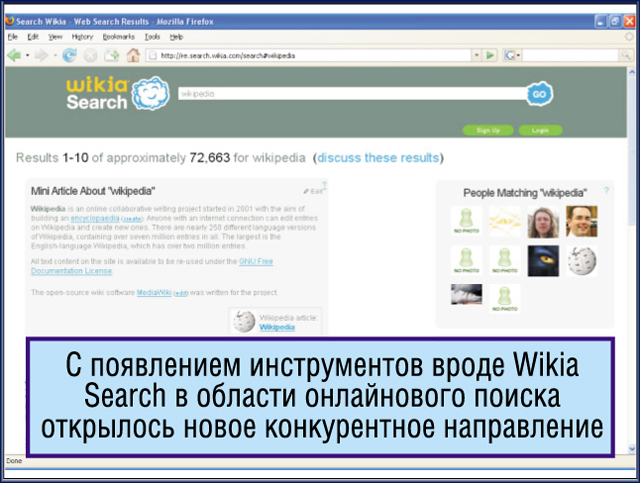640x483 pixels.
Task: Click the browser Google search box
Action: coord(570,55)
